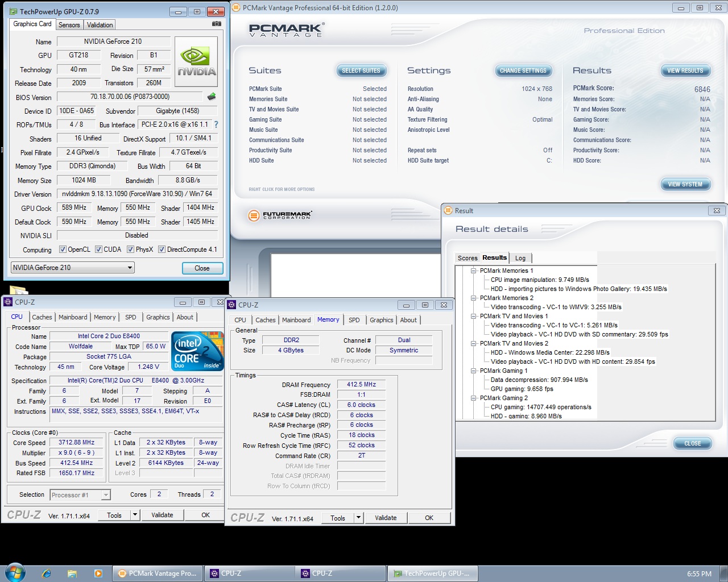Click the Memories Suite row in Suites

[317, 99]
